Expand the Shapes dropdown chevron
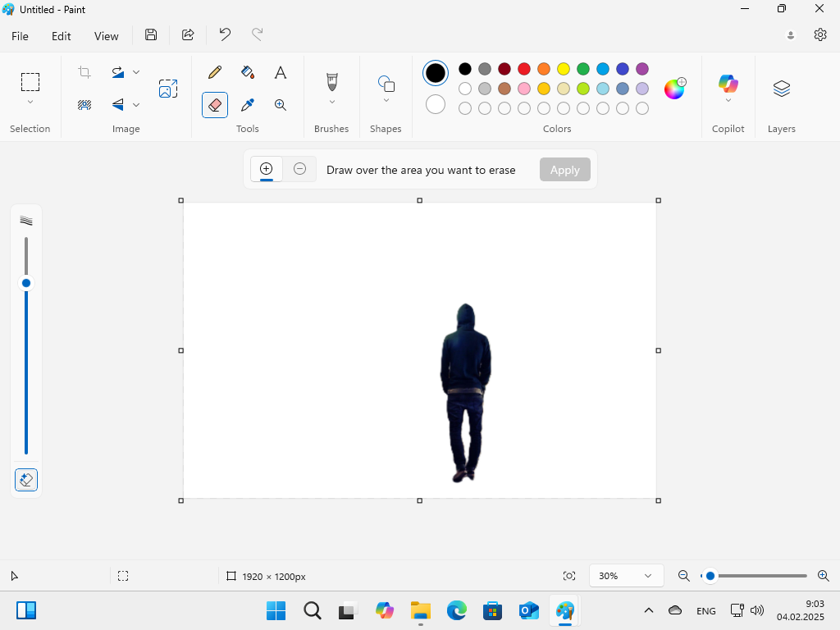 pyautogui.click(x=386, y=101)
